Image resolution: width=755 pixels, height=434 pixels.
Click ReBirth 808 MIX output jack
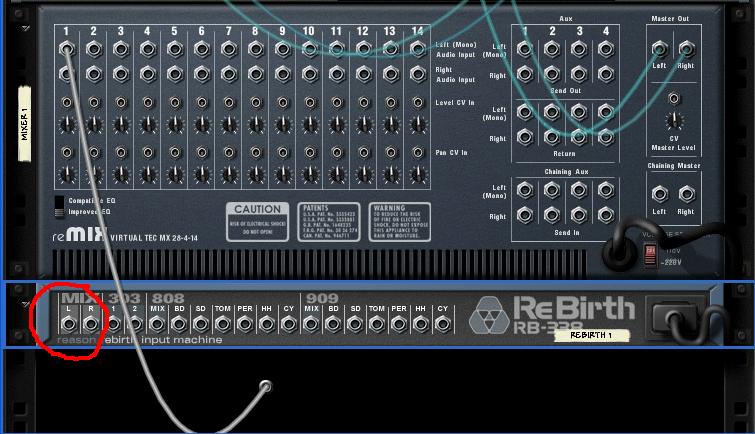coord(157,324)
